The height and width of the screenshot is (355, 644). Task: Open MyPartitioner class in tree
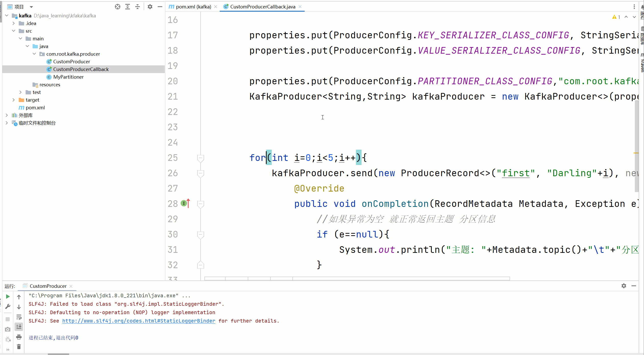(68, 77)
